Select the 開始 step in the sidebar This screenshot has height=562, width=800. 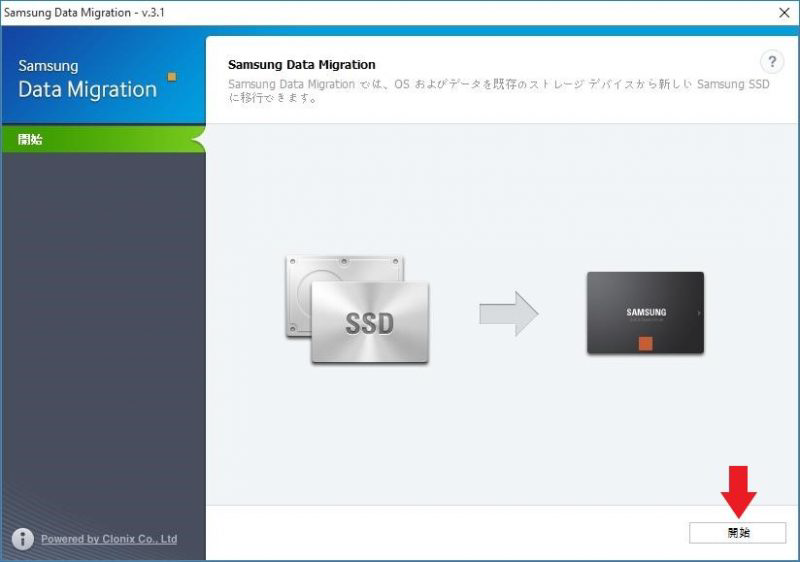click(x=104, y=139)
